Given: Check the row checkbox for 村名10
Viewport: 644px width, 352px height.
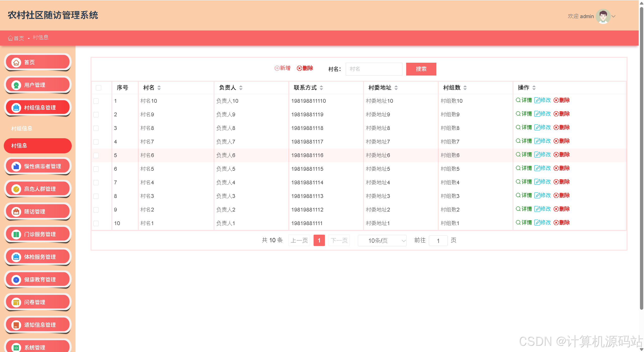Looking at the screenshot, I should (x=96, y=101).
